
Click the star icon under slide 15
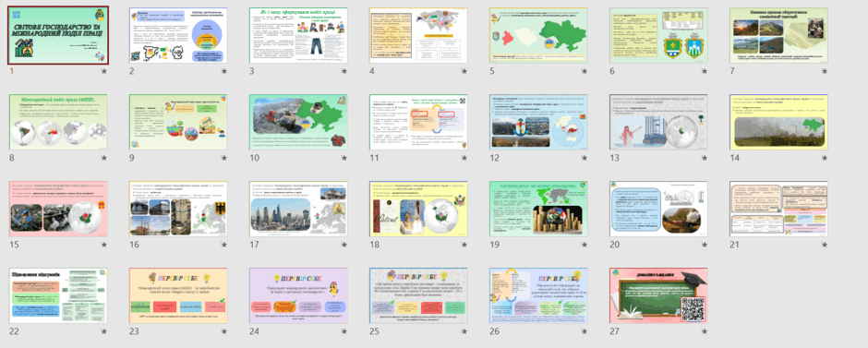click(x=103, y=246)
